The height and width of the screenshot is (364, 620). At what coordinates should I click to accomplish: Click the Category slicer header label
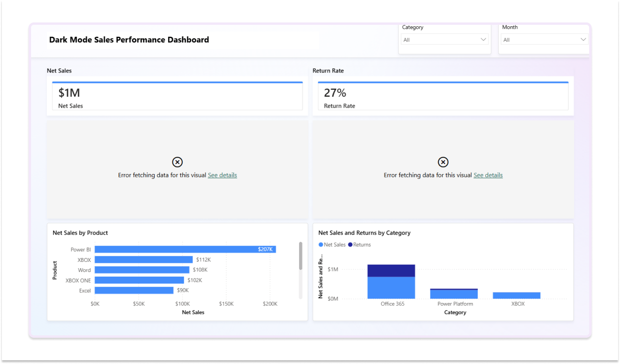(413, 27)
